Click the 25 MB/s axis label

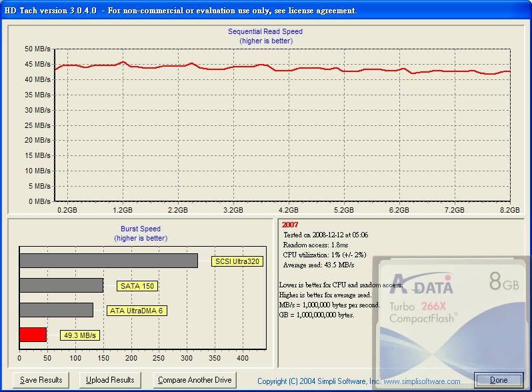[x=37, y=125]
